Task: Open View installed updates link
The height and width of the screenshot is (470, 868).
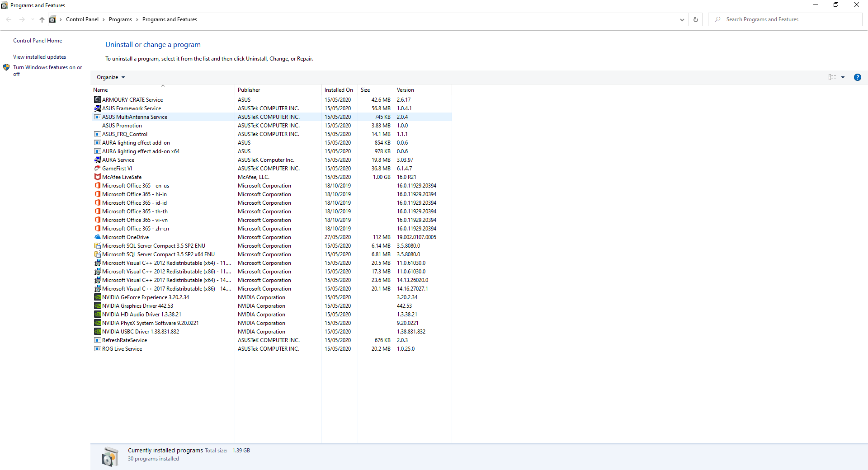Action: [39, 57]
